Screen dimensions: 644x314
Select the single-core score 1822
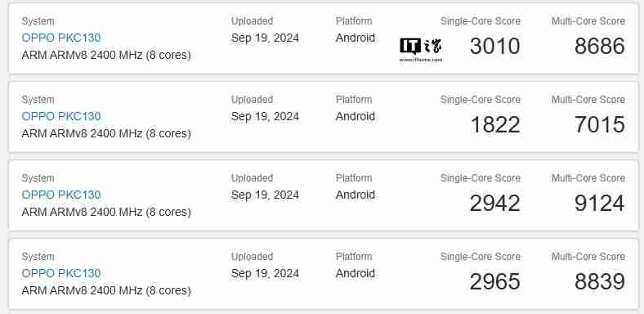pyautogui.click(x=495, y=124)
